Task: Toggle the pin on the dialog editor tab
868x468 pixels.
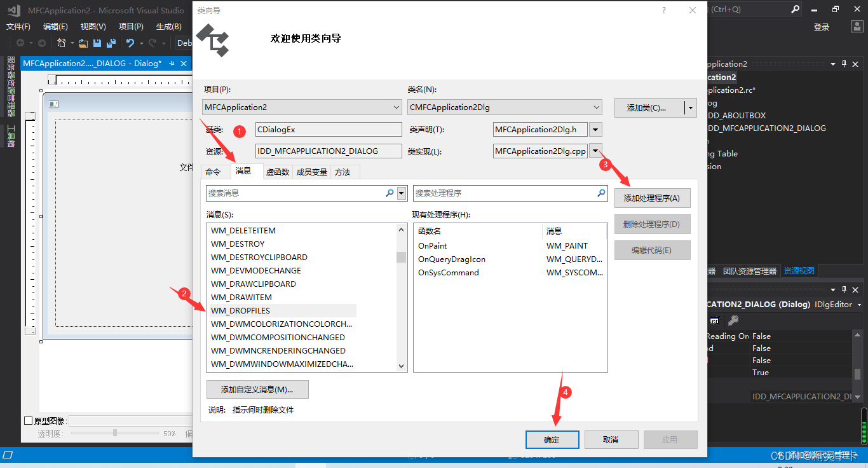Action: point(172,63)
